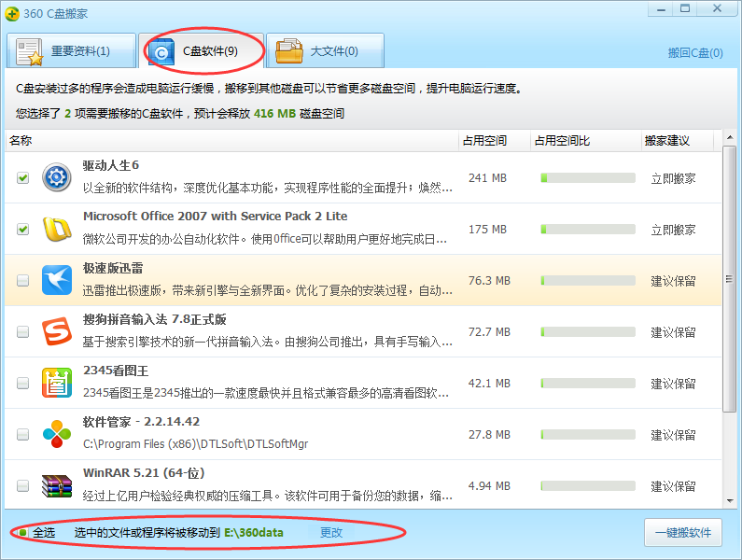Click the 175 MB size value

click(487, 229)
